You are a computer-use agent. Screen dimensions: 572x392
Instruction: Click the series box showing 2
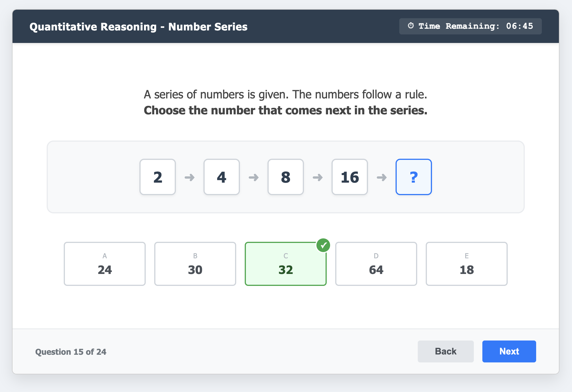(158, 177)
